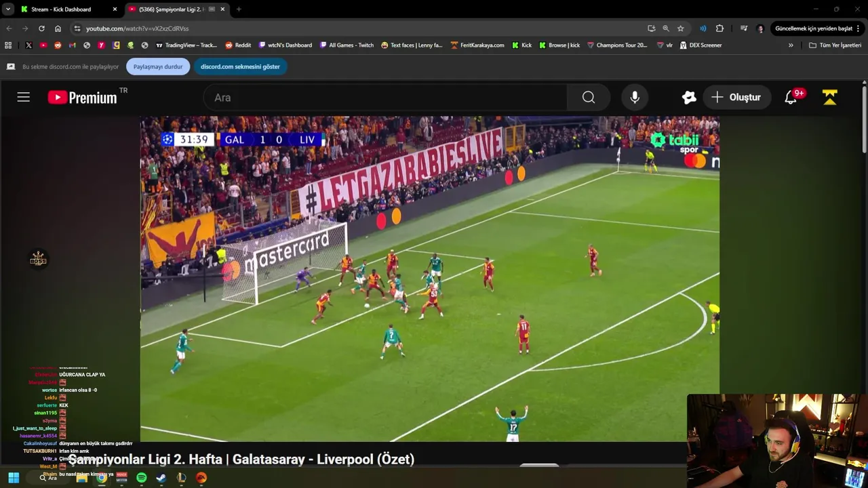
Task: Open DEX Screener bookmark
Action: 701,45
